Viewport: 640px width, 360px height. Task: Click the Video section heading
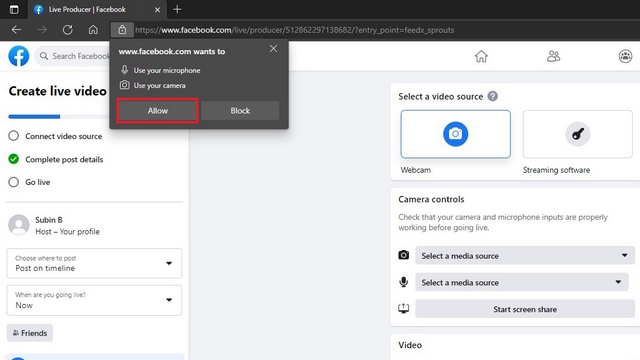click(x=410, y=345)
